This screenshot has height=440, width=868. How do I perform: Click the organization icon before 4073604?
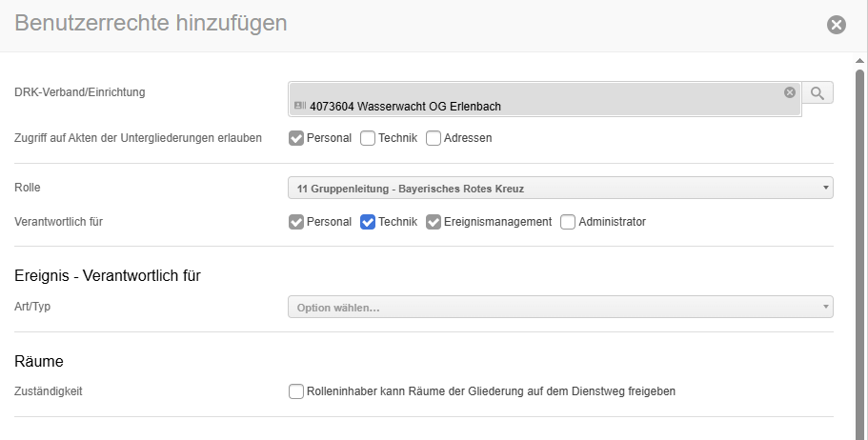(x=300, y=107)
